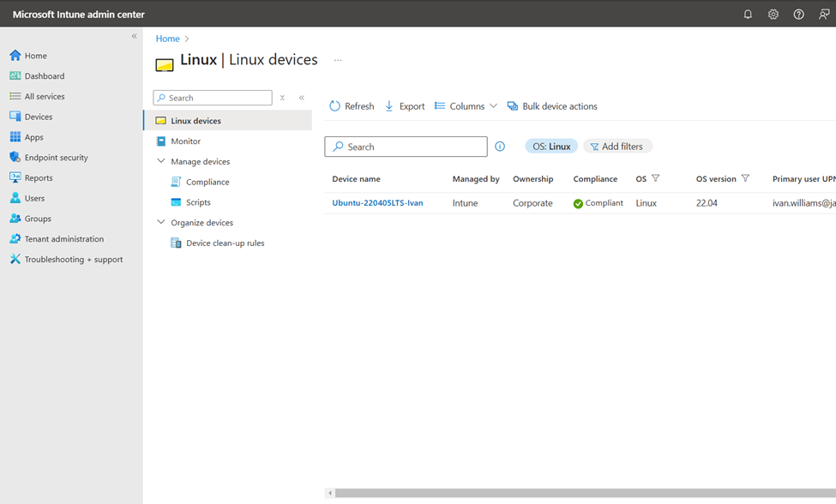This screenshot has width=836, height=504.
Task: Click the Device clean-up rules icon
Action: tap(176, 243)
